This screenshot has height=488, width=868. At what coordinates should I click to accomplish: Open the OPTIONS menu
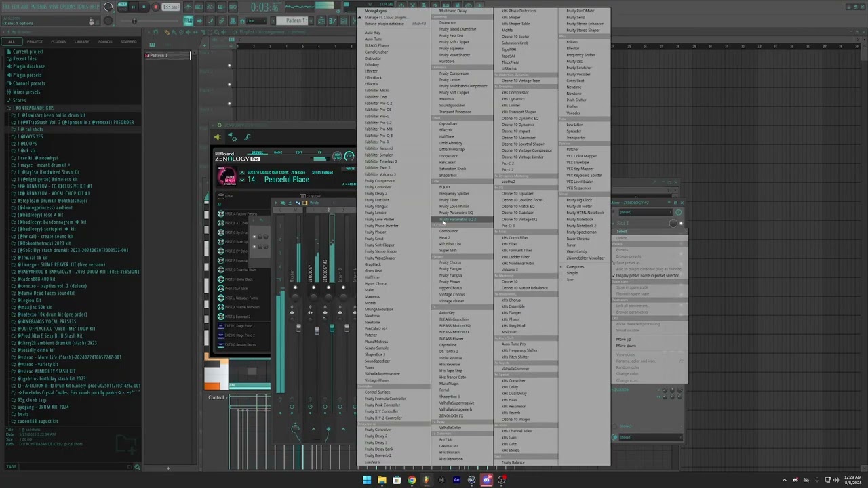click(68, 7)
